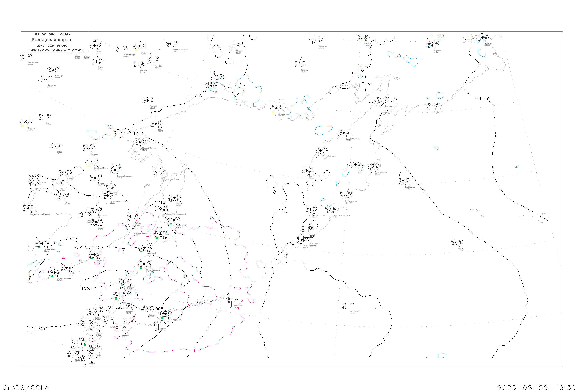Click the Ключи station filled circle
The image size is (588, 392).
click(x=356, y=164)
